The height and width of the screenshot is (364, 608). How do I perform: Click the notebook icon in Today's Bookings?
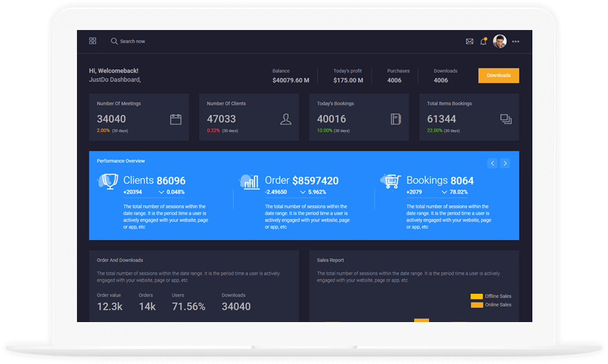click(x=396, y=119)
